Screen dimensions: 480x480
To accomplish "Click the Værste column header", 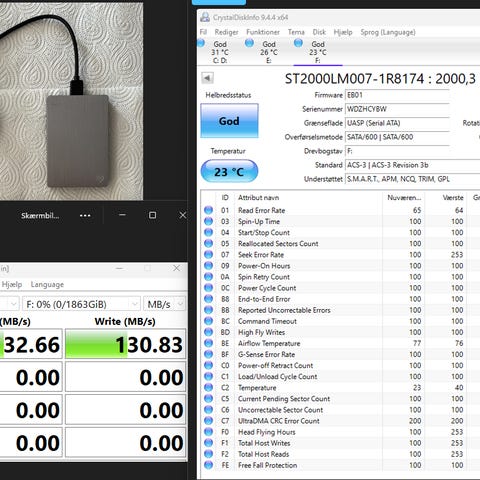I will pos(446,198).
